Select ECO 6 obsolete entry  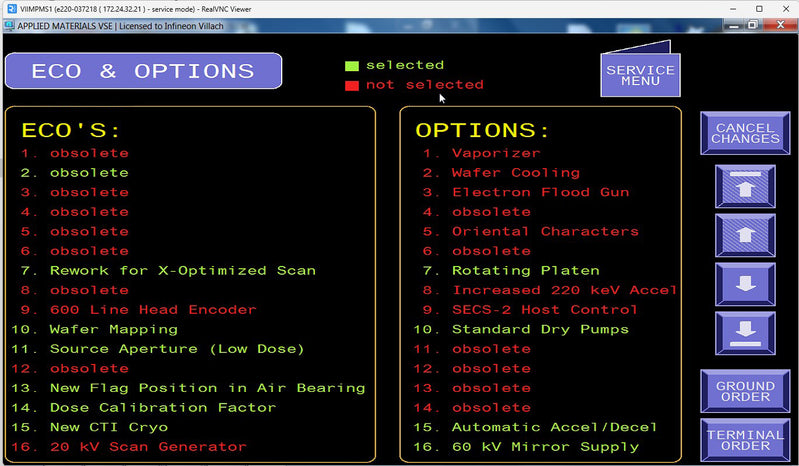(74, 251)
